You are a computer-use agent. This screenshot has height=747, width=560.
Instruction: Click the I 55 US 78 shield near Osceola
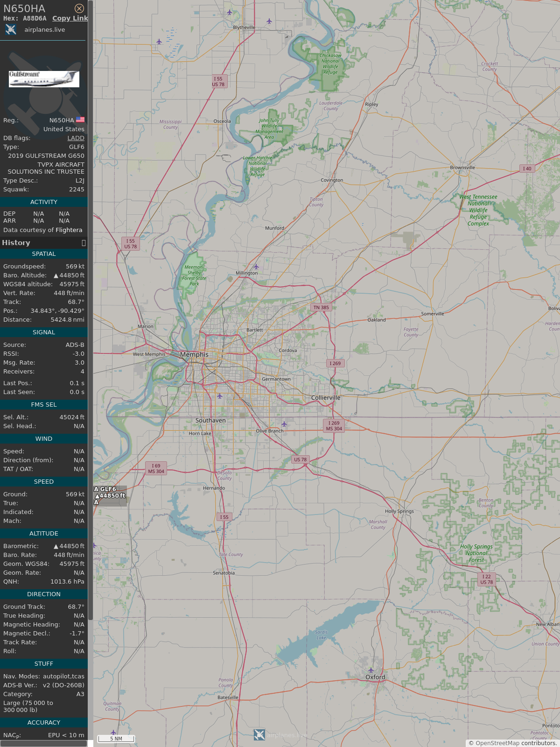[x=218, y=82]
